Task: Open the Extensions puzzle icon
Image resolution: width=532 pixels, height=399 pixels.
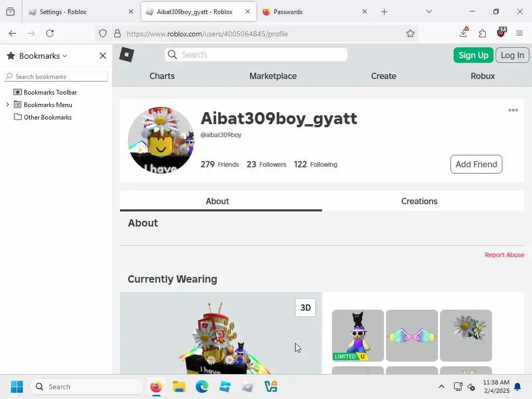Action: click(482, 33)
